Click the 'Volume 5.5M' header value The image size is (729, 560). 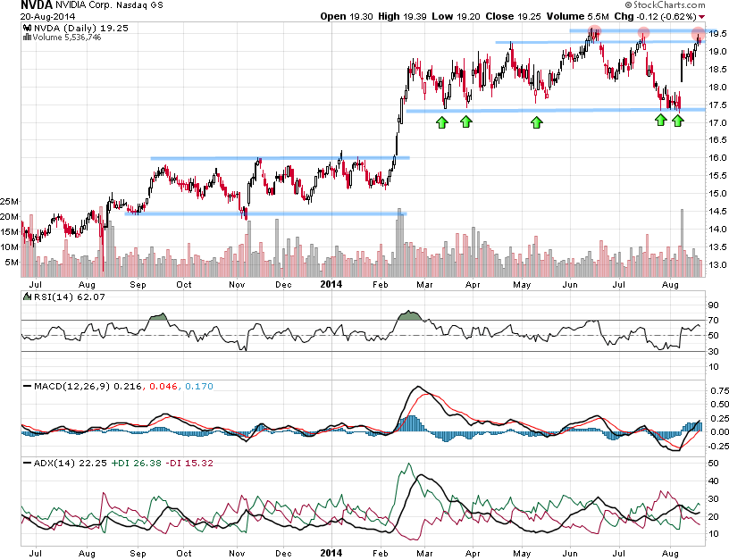click(x=578, y=16)
